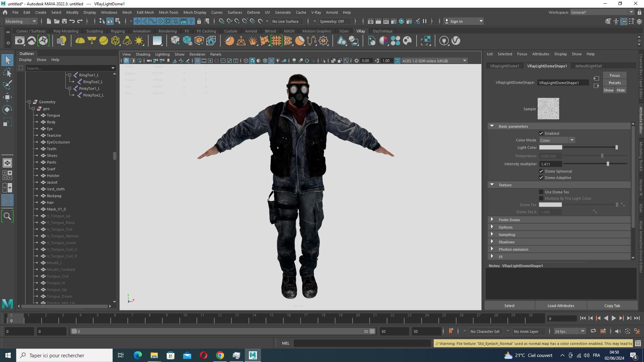Click the lock selection icon in status line
The height and width of the screenshot is (362, 644).
pyautogui.click(x=199, y=21)
